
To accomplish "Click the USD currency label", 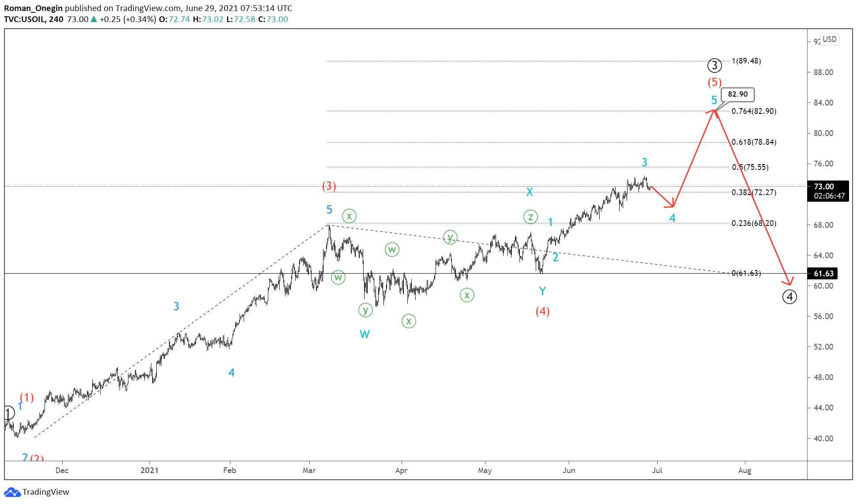I will click(x=829, y=39).
